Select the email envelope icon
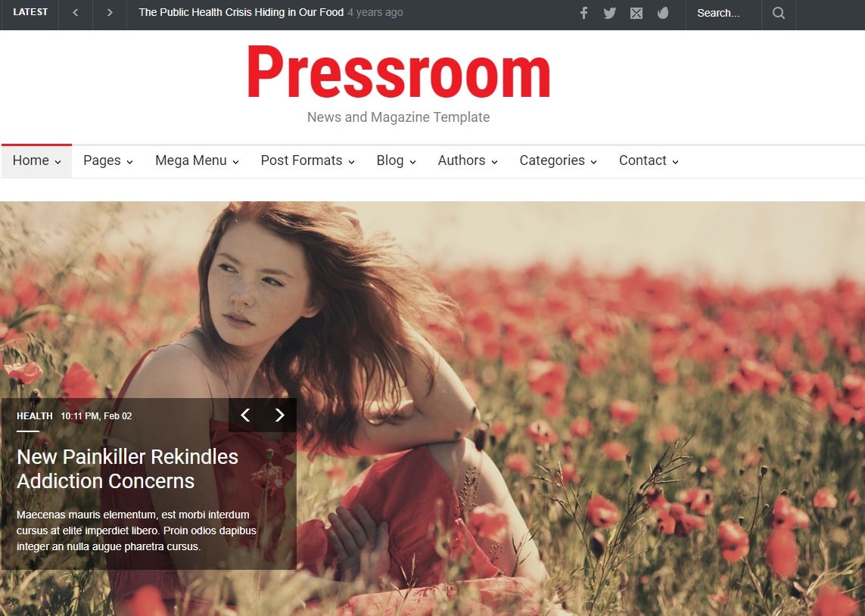The width and height of the screenshot is (865, 616). coord(636,13)
